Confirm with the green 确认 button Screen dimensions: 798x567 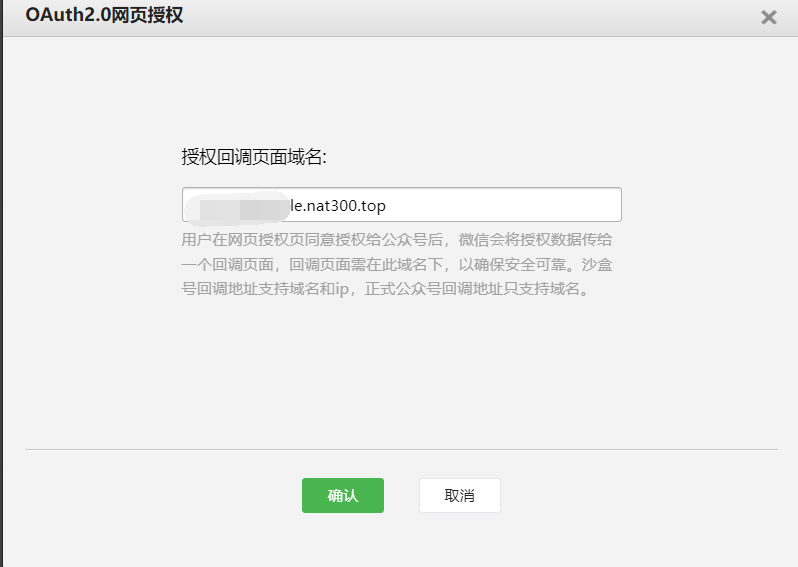click(343, 495)
